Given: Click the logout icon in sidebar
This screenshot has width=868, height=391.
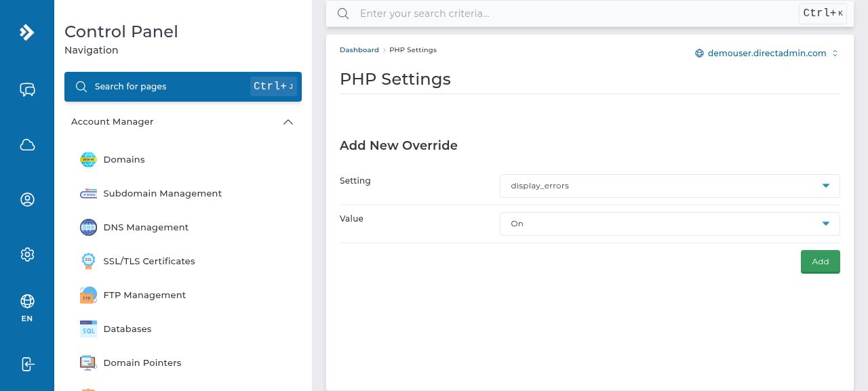Looking at the screenshot, I should (27, 364).
